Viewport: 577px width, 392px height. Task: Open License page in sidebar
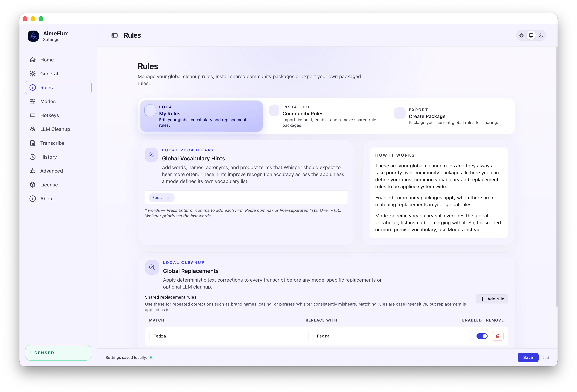58,185
